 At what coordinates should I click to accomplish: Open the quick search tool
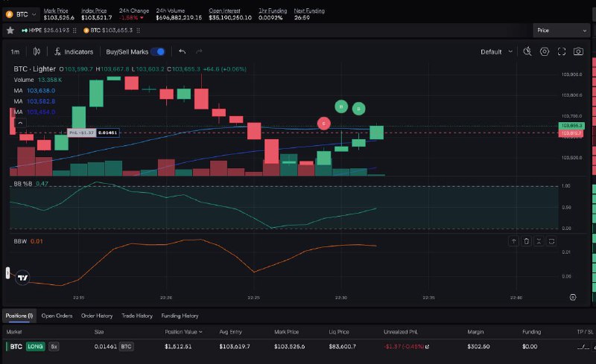(527, 51)
